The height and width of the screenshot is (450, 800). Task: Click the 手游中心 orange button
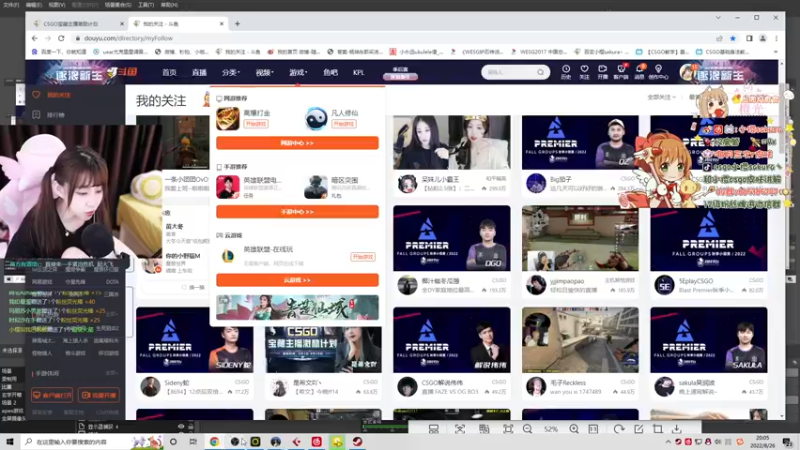[x=297, y=212]
